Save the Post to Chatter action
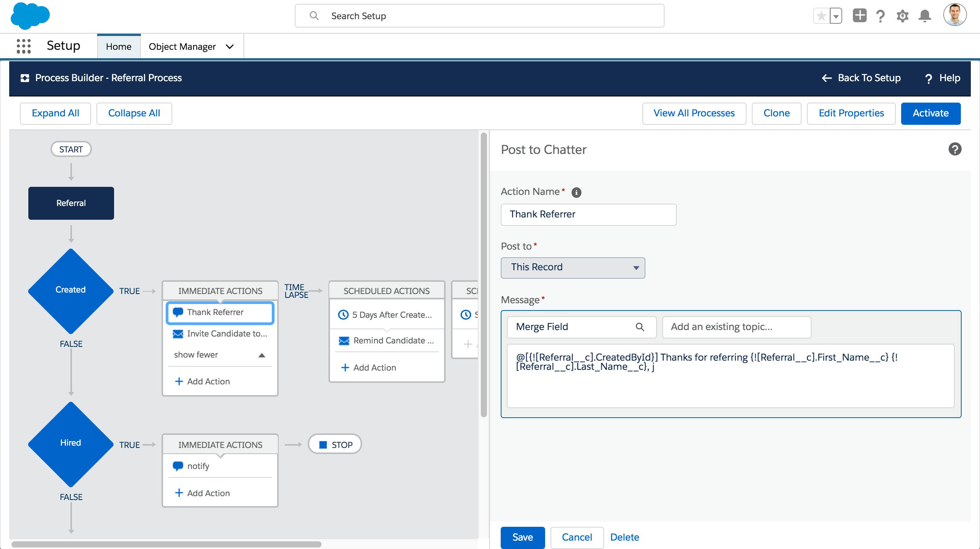The height and width of the screenshot is (549, 980). click(x=522, y=537)
